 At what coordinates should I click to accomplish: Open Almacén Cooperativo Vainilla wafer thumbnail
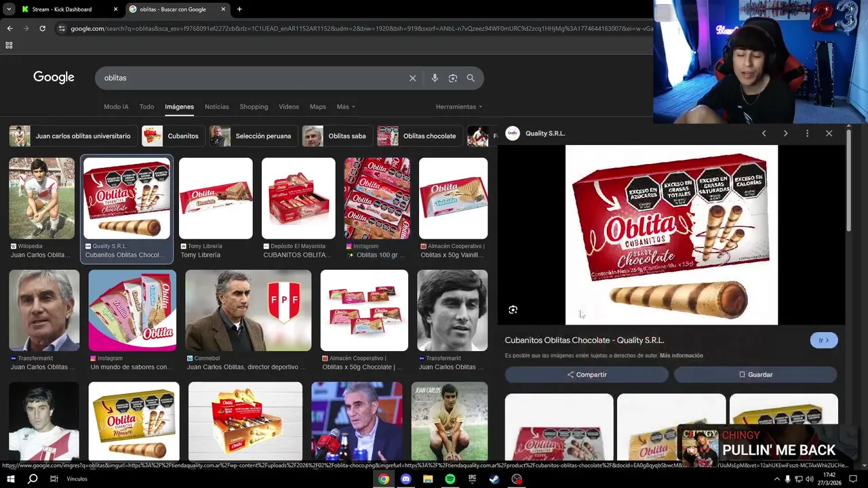pyautogui.click(x=453, y=199)
